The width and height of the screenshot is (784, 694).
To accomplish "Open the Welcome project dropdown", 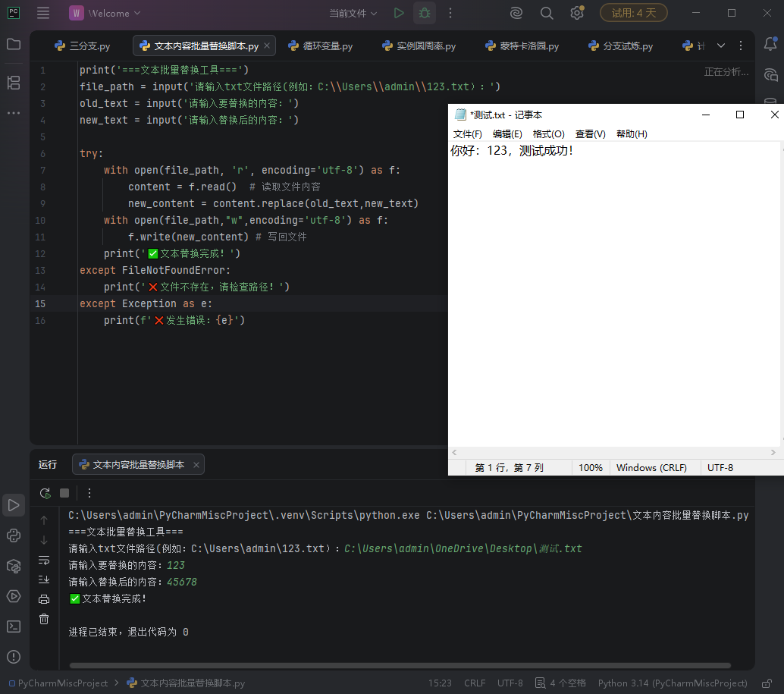I will [x=105, y=13].
